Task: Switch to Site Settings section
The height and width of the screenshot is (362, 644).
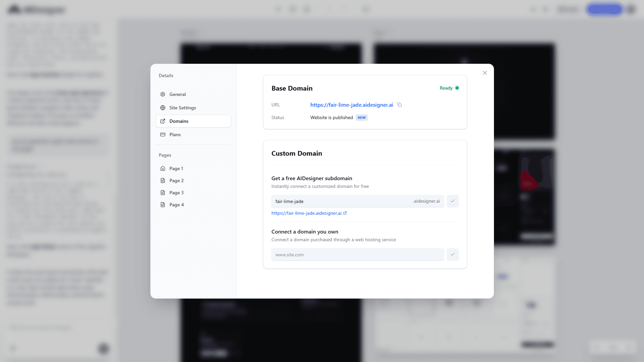Action: tap(183, 108)
